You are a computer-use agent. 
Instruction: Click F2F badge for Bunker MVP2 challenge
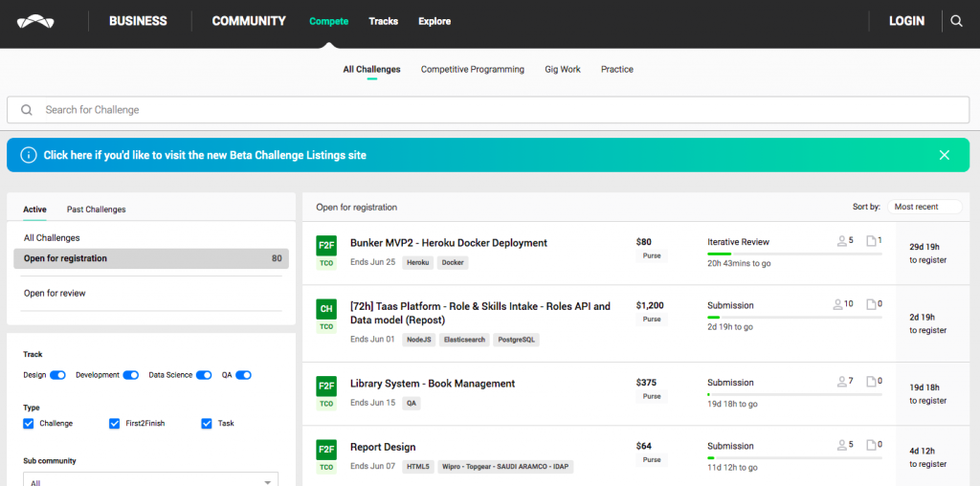coord(326,246)
